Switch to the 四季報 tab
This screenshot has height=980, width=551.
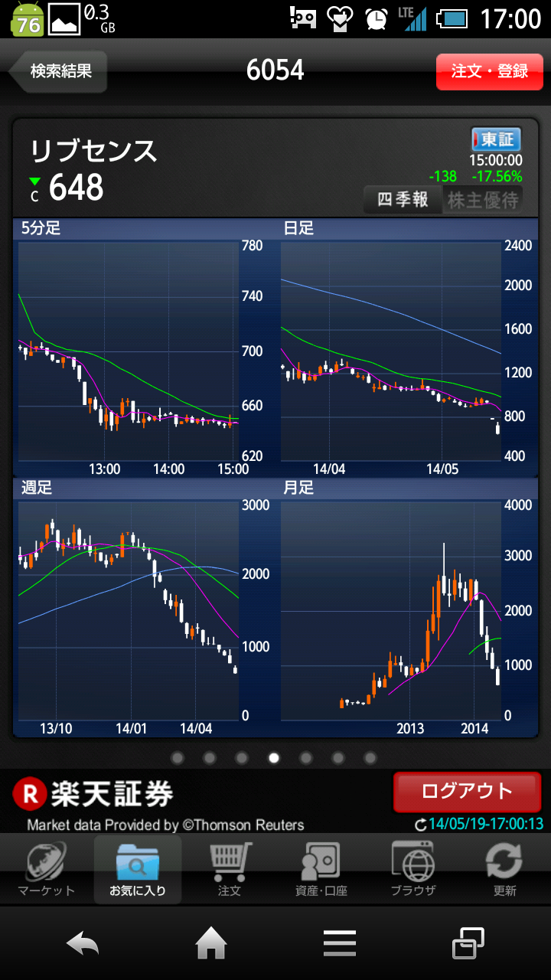(x=403, y=201)
